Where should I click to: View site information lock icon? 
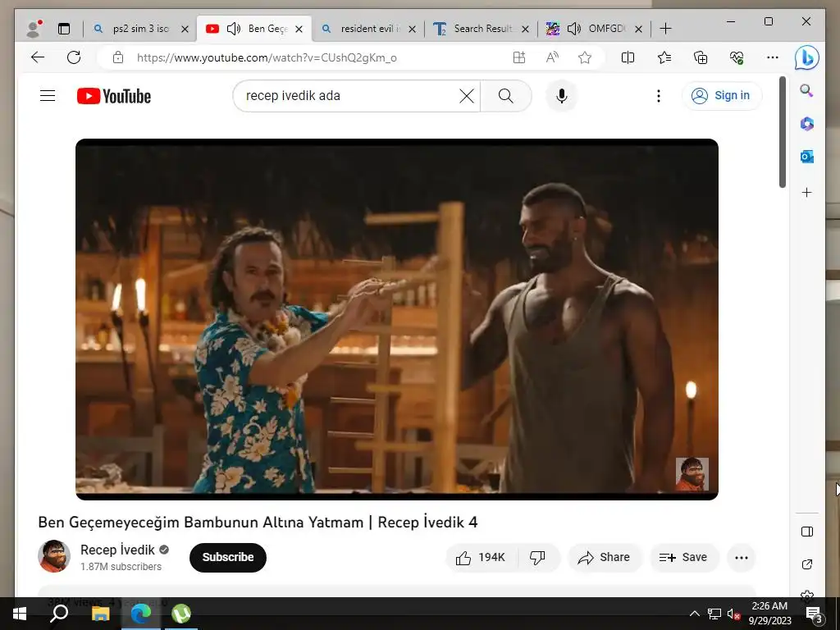(118, 57)
